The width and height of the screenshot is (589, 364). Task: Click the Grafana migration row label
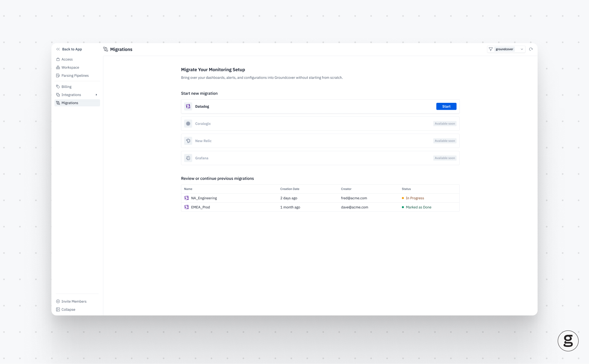pyautogui.click(x=202, y=158)
